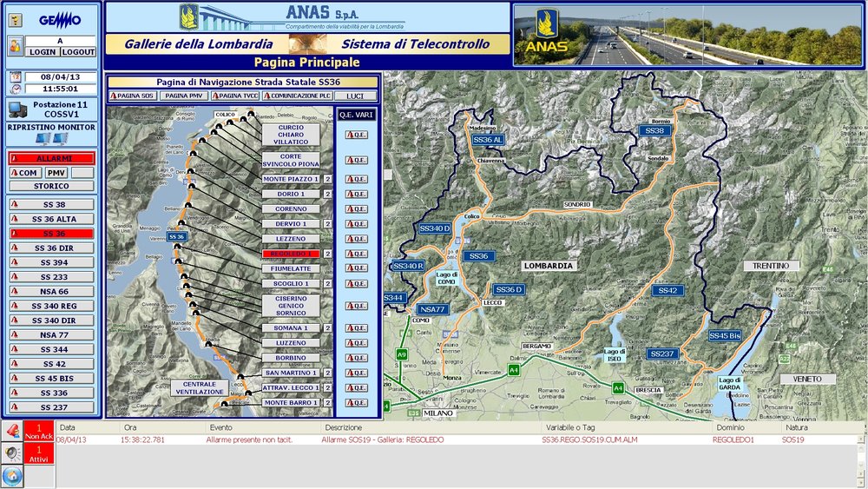Click Q.E. icon in REGOLEDO 1 row
Screen dimensions: 868x489
point(356,254)
